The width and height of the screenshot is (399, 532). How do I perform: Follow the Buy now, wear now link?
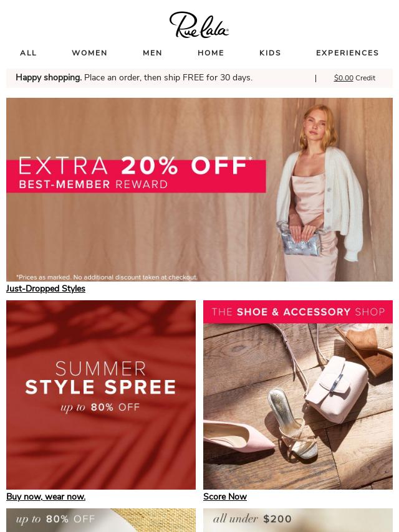coord(46,496)
